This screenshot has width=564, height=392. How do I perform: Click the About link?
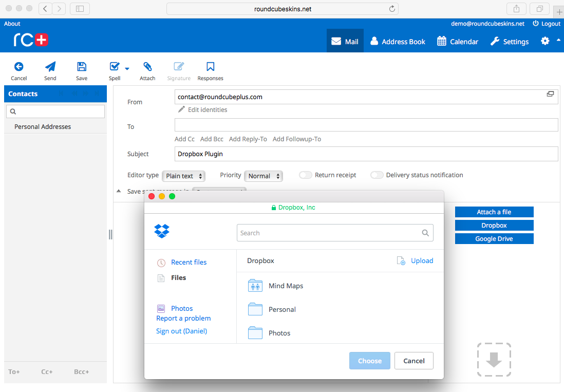[12, 24]
